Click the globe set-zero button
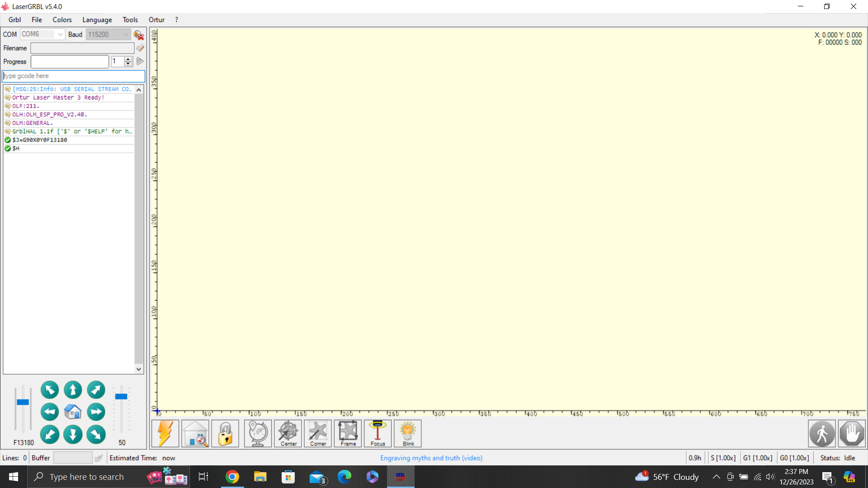868x488 pixels. (258, 433)
